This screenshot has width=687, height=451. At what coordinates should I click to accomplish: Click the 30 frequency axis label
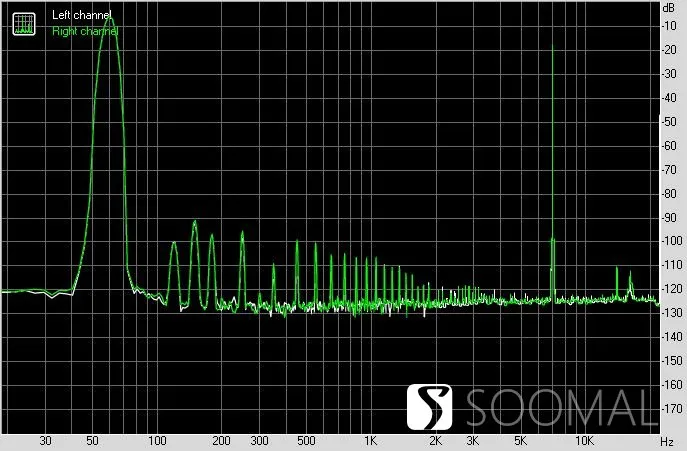[46, 440]
